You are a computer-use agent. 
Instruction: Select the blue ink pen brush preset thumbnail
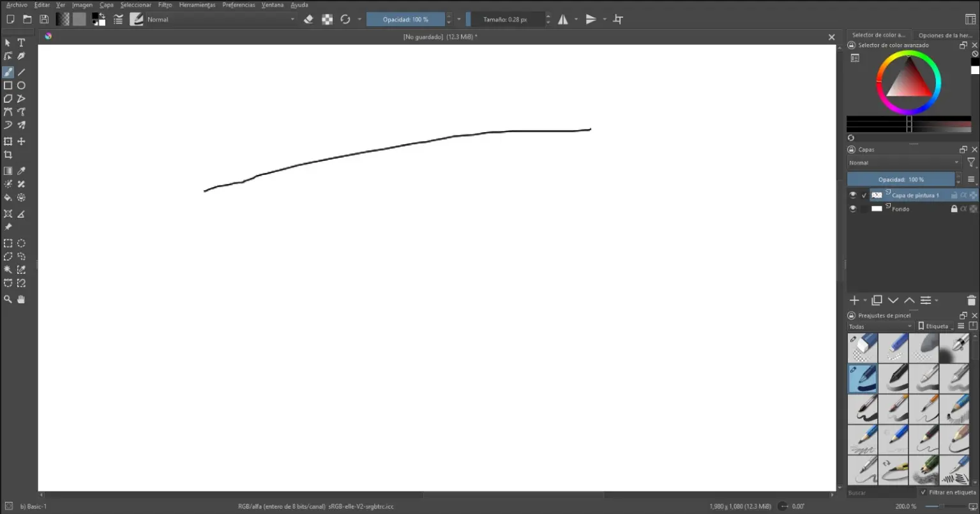pos(862,379)
